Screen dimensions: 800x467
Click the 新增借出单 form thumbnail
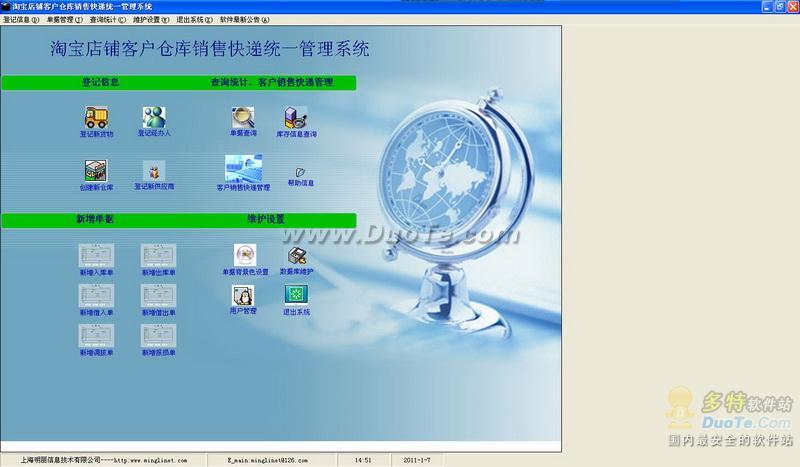point(158,296)
